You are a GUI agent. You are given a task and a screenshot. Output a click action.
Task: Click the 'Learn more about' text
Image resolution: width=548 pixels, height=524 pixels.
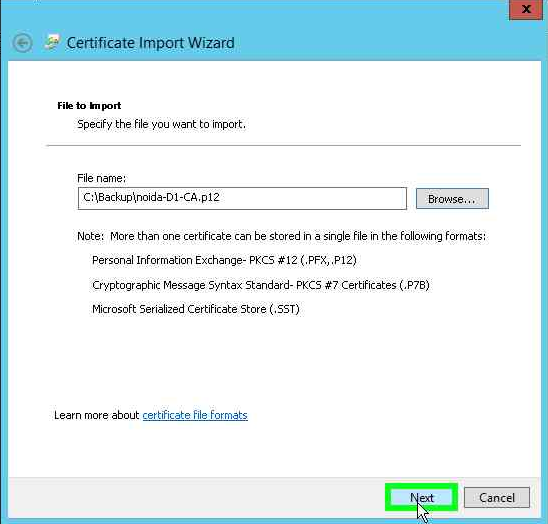(97, 415)
